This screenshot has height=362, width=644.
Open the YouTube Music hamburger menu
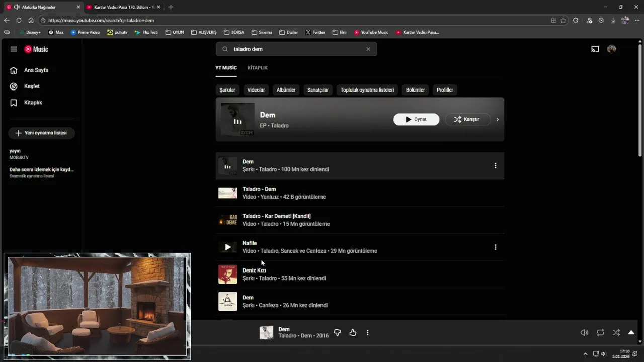pos(14,49)
